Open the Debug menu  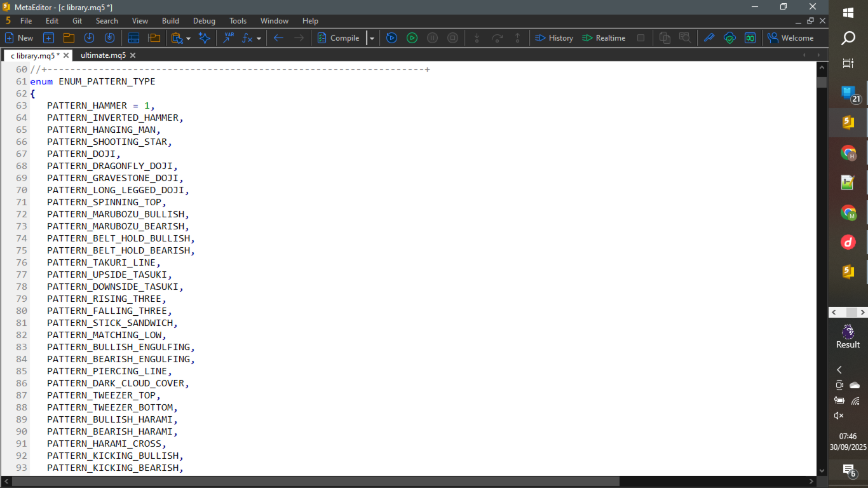[204, 21]
